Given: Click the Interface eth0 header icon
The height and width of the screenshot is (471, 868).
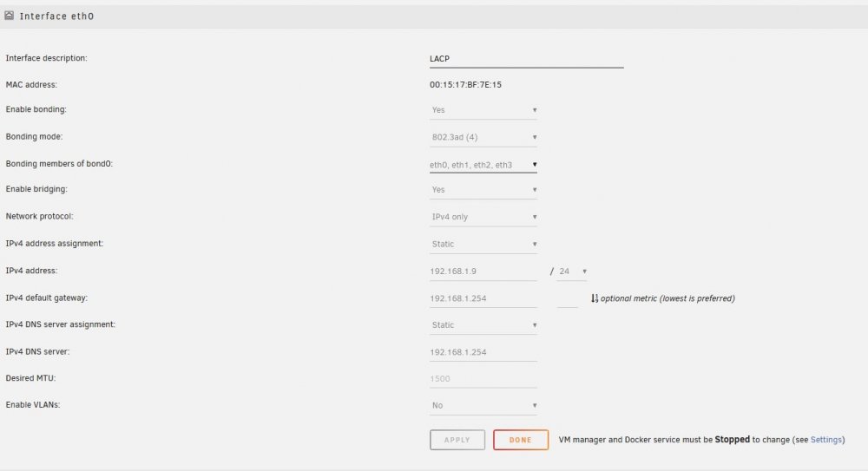Looking at the screenshot, I should [x=9, y=16].
